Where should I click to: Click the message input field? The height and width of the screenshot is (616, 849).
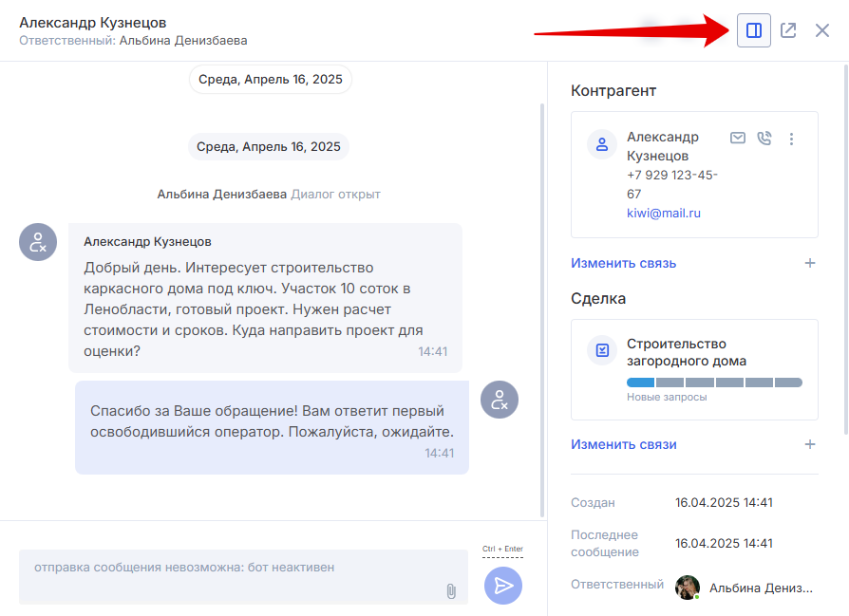click(237, 575)
